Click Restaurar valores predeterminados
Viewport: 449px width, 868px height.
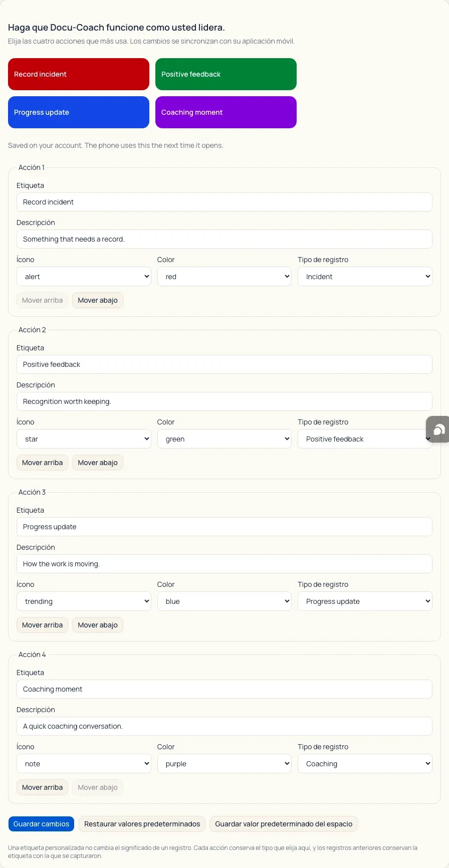coord(142,824)
